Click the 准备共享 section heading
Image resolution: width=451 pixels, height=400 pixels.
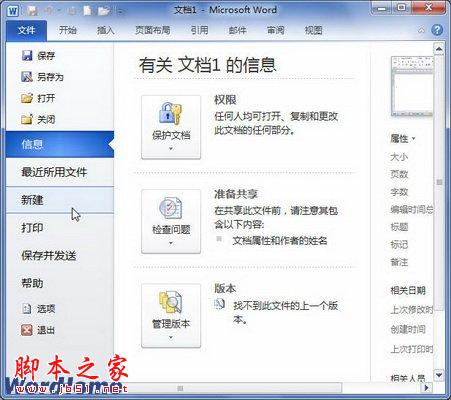236,194
